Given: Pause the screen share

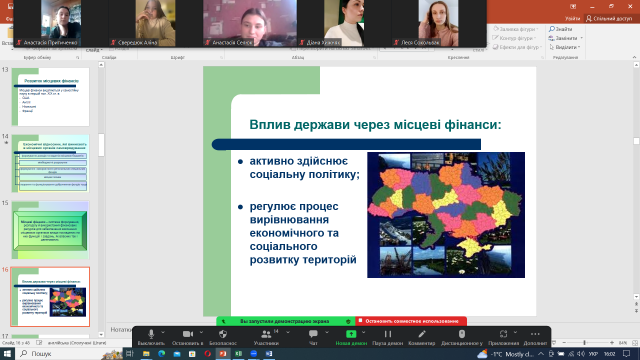Looking at the screenshot, I should click(x=387, y=338).
